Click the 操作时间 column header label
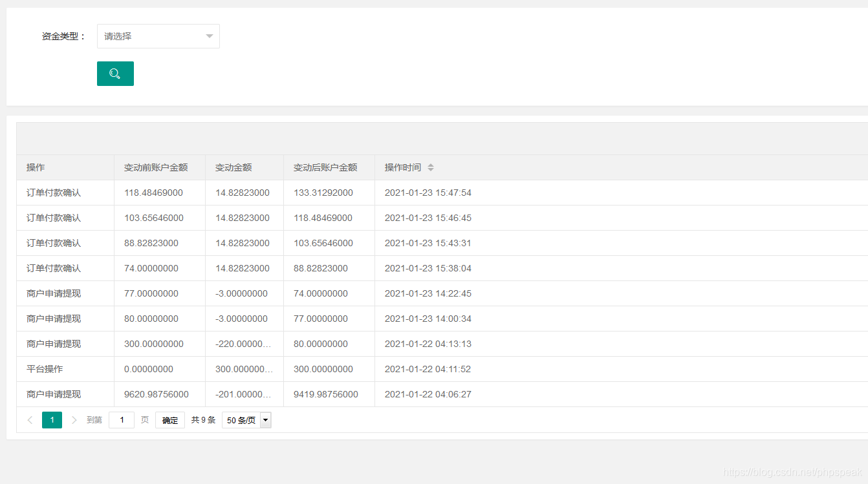The width and height of the screenshot is (868, 484). pos(403,167)
